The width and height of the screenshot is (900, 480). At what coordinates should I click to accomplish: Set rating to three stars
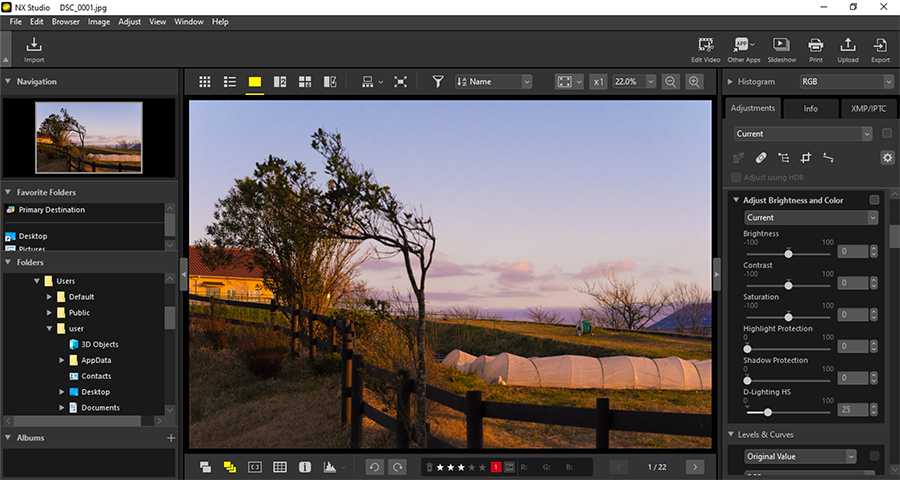click(461, 467)
